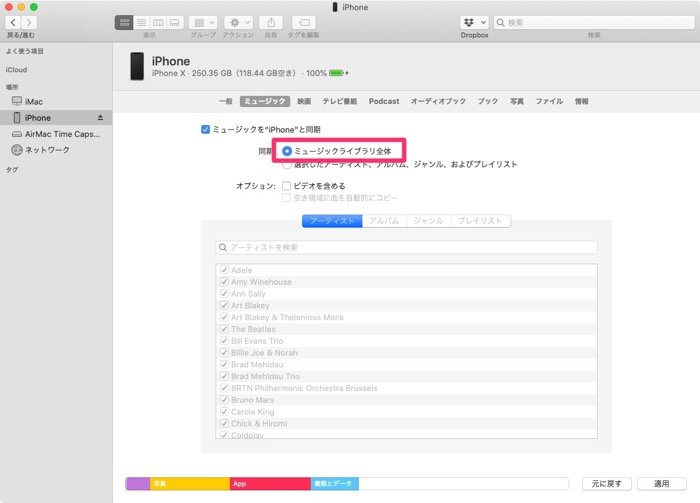Switch Finder to icon view
This screenshot has height=503, width=700.
click(124, 22)
